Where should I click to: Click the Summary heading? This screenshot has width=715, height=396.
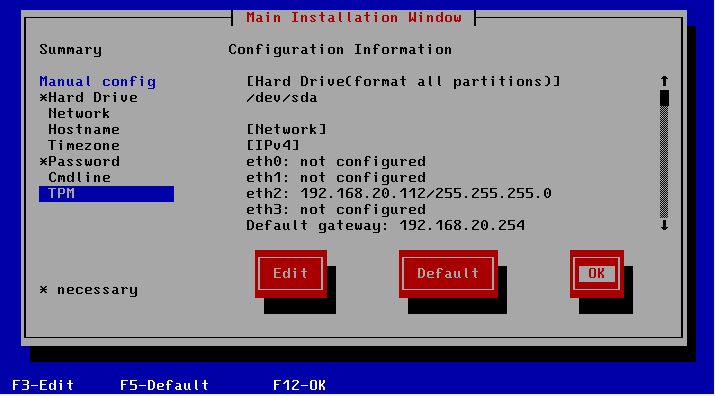tap(70, 50)
